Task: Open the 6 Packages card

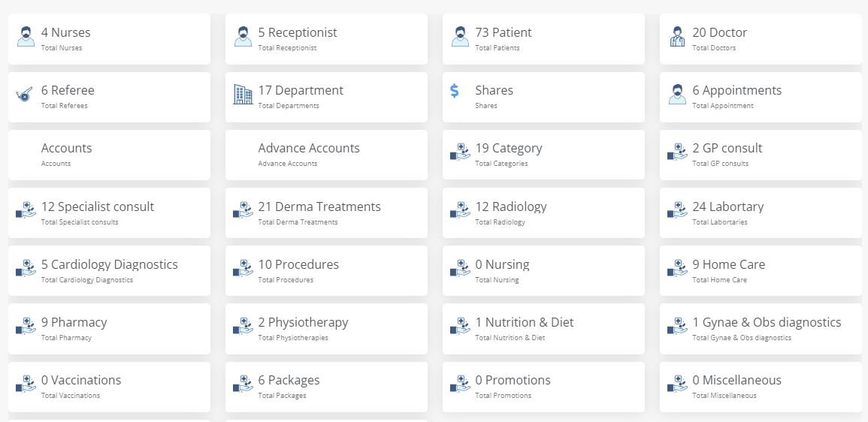Action: coord(326,387)
